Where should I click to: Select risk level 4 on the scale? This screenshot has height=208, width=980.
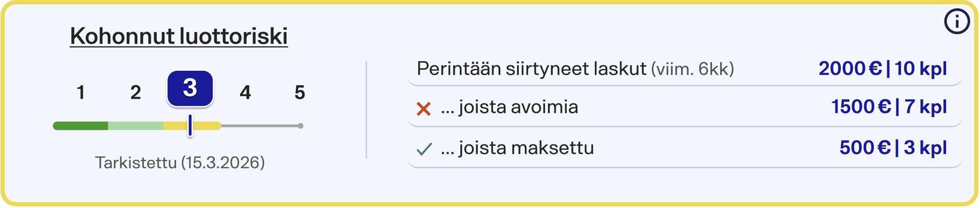pyautogui.click(x=245, y=92)
